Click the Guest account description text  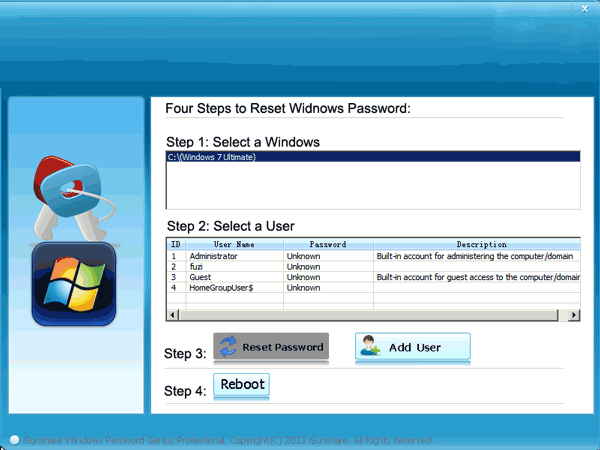coord(478,277)
